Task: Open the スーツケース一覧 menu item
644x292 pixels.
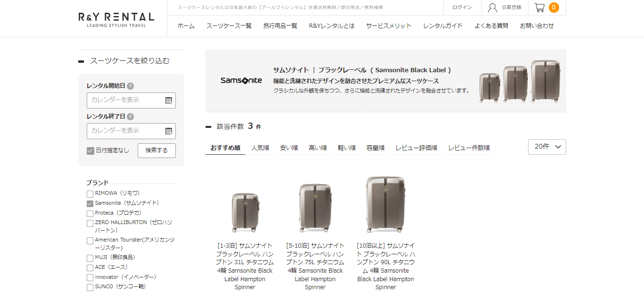Action: 229,26
